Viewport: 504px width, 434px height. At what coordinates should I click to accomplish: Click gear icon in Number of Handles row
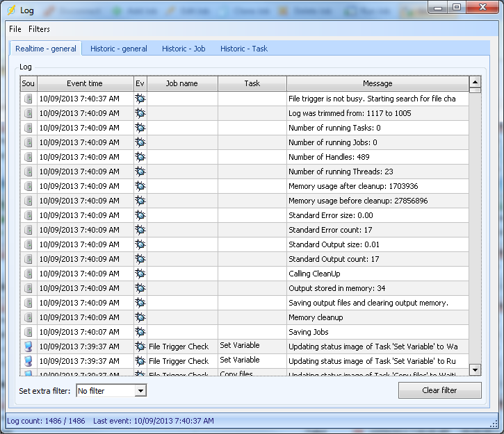140,157
